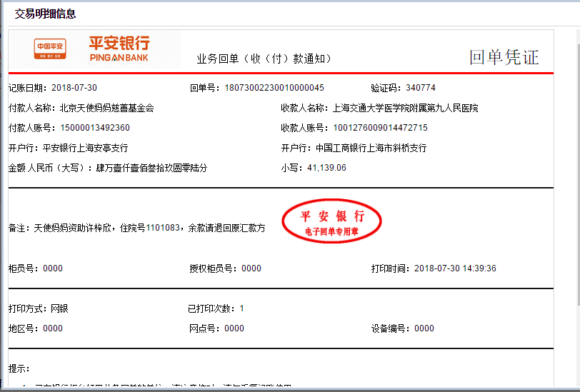Select the 小写 amount 41,139.06
Screen dimensions: 580x392
(326, 168)
